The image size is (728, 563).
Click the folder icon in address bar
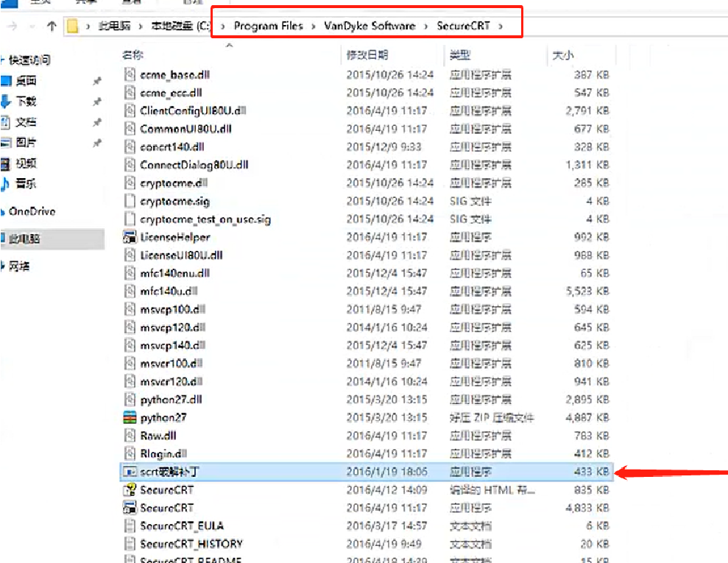72,26
